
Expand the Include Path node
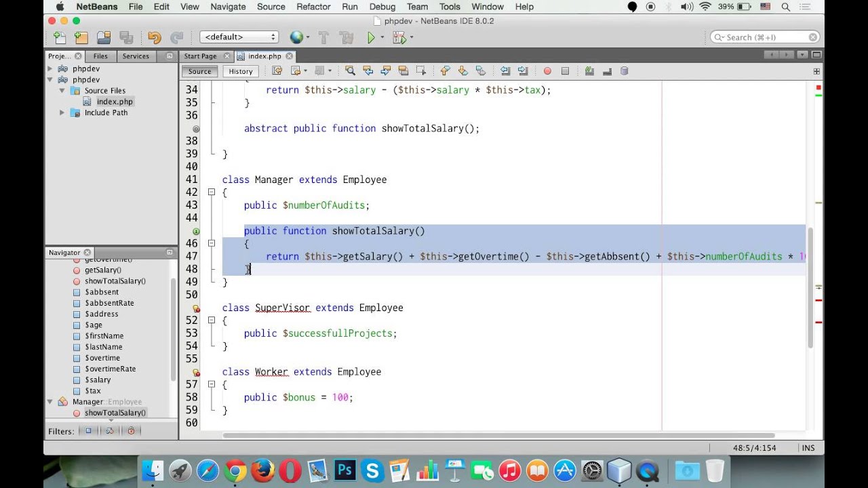click(62, 113)
